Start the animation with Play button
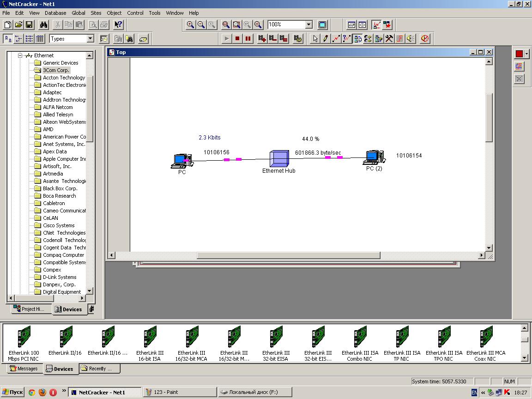 pos(227,39)
